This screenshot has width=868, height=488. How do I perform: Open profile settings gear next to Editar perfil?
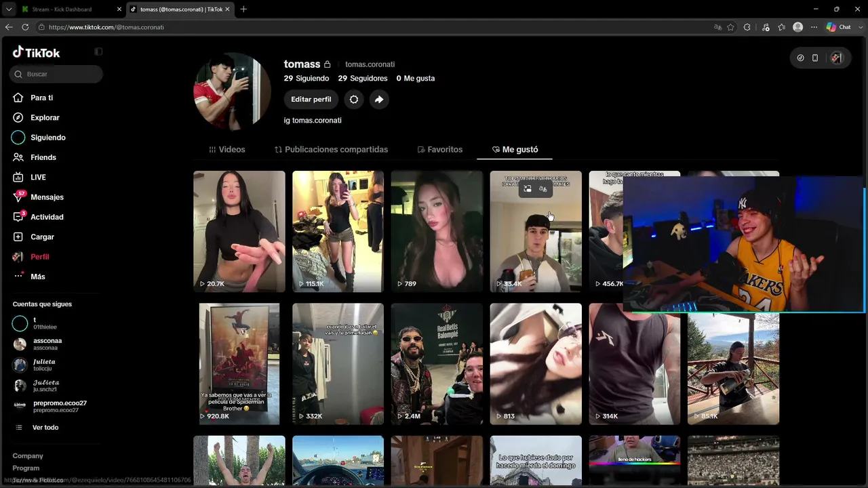click(354, 100)
